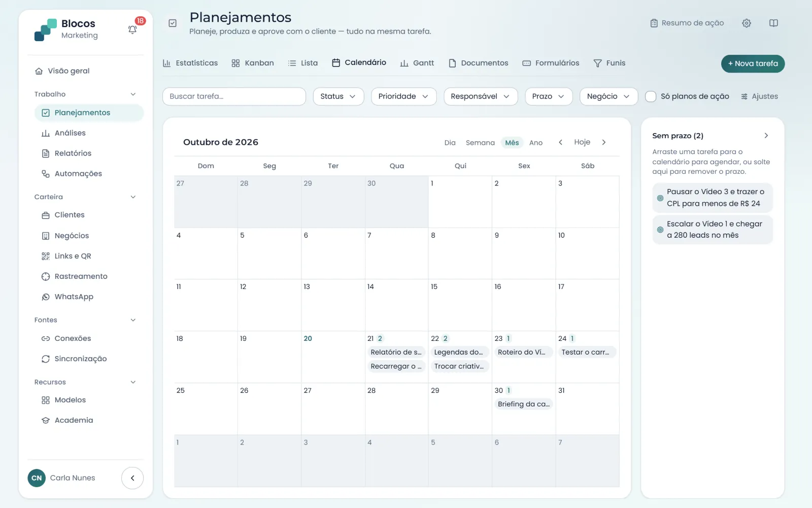The image size is (812, 508).
Task: Click the Relatórios document icon
Action: coord(46,153)
